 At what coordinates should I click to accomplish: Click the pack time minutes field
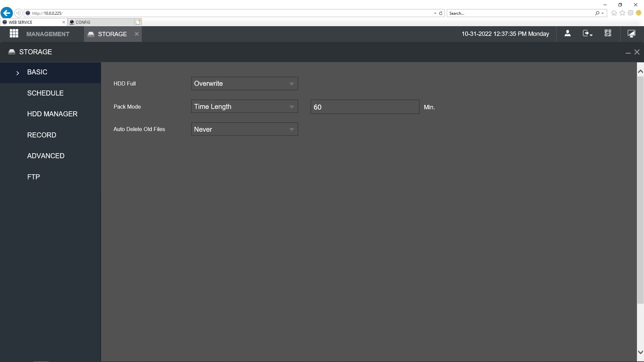365,107
